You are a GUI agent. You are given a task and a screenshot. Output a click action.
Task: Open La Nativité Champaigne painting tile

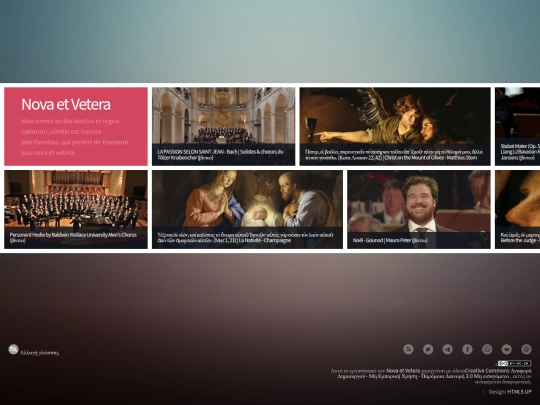click(247, 209)
